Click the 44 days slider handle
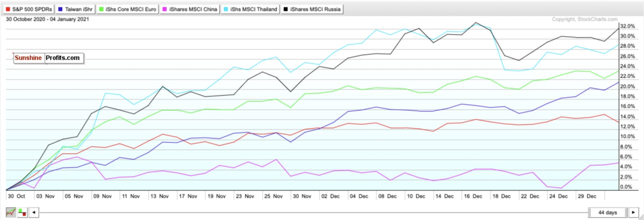This screenshot has width=644, height=220. (x=608, y=213)
